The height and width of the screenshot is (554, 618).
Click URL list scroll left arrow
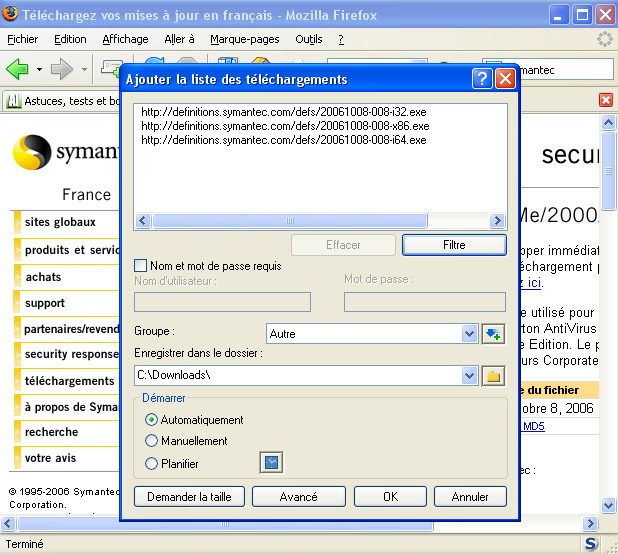143,221
